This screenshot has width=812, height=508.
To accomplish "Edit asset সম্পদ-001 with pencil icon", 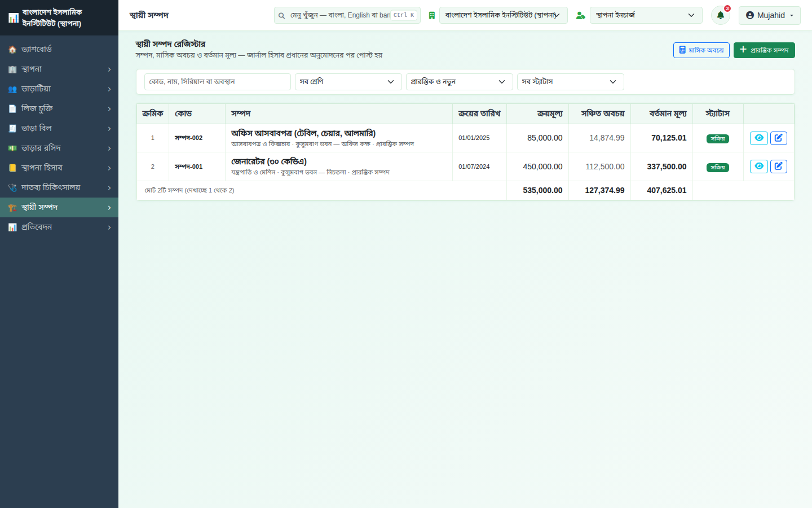I will 779,167.
